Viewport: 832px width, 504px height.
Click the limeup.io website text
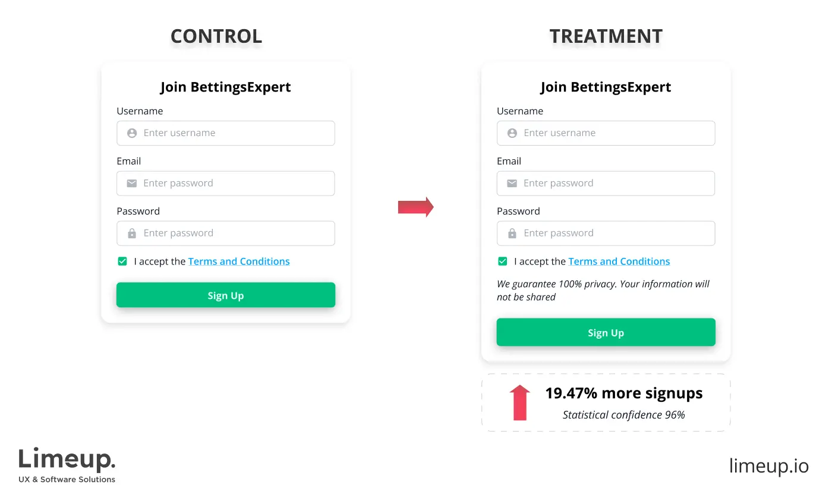(768, 466)
